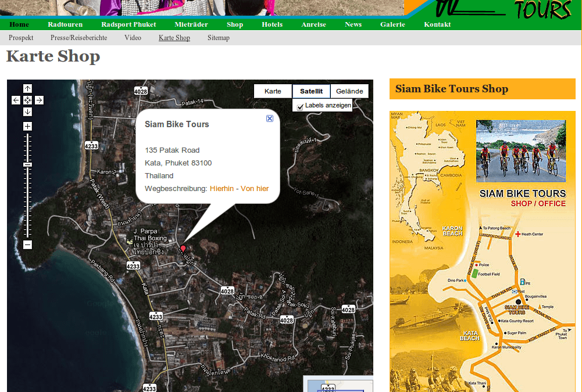This screenshot has height=392, width=582.
Task: Click the cyclists photo on shop map
Action: [x=521, y=151]
